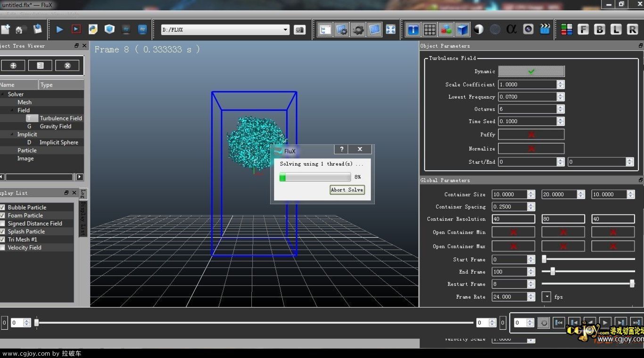The image size is (644, 358).
Task: Click the browse folder icon beside path
Action: coord(299,30)
